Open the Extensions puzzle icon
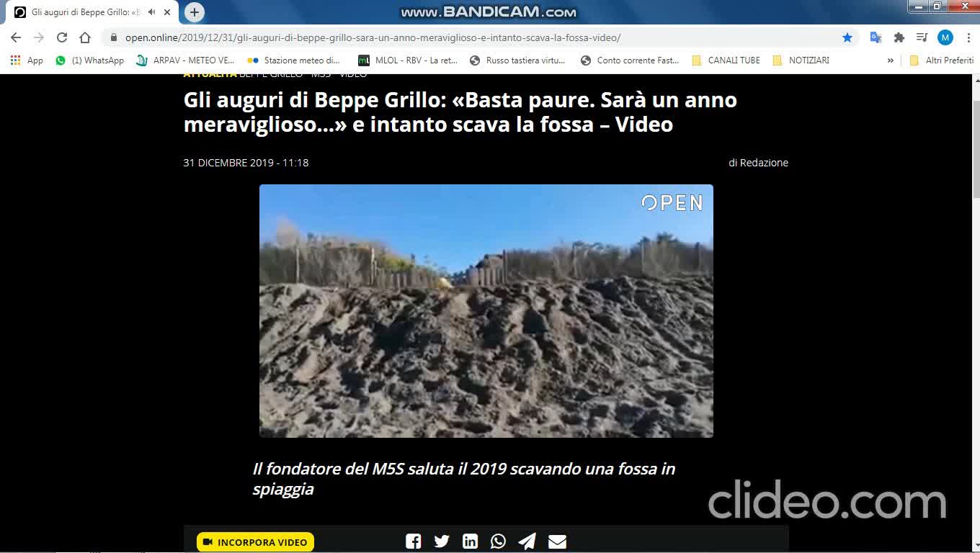Viewport: 980px width, 553px height. click(x=899, y=37)
